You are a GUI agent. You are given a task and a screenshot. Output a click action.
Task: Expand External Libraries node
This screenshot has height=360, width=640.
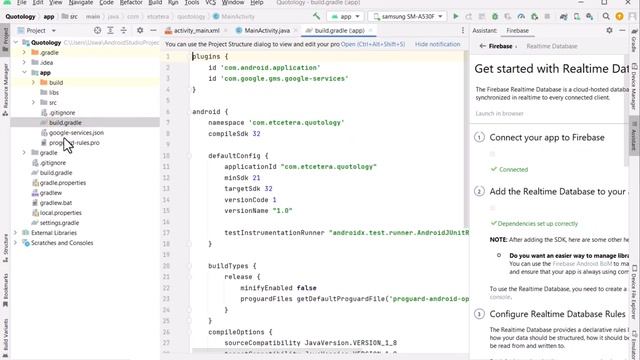(16, 233)
